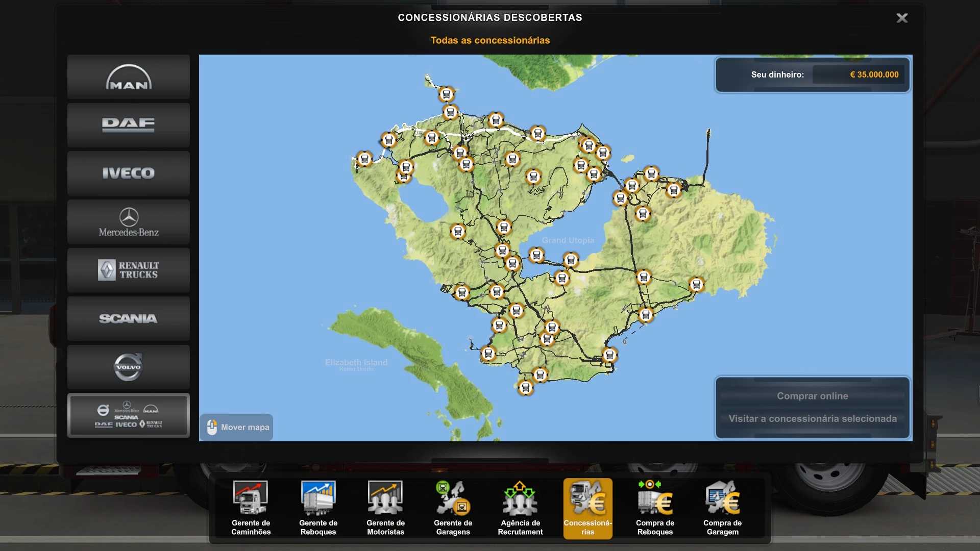Show all brands combined filter
This screenshot has width=980, height=551.
129,415
